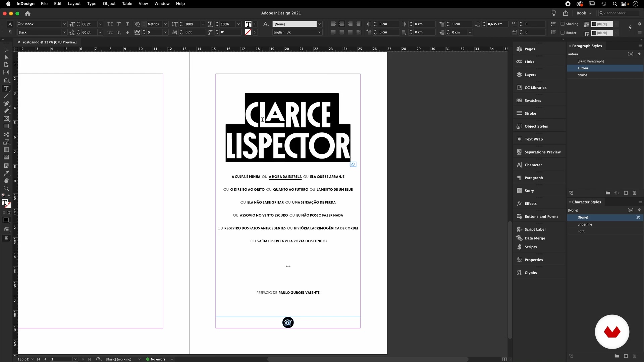Click the Home icon
The image size is (644, 362).
coord(28,13)
